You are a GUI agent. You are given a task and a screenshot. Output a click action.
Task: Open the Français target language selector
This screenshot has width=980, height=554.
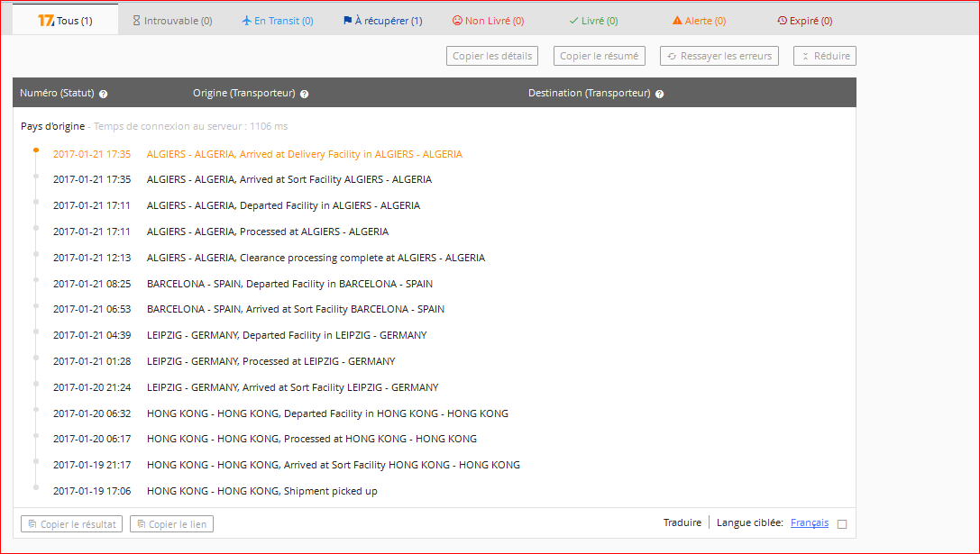[x=809, y=523]
